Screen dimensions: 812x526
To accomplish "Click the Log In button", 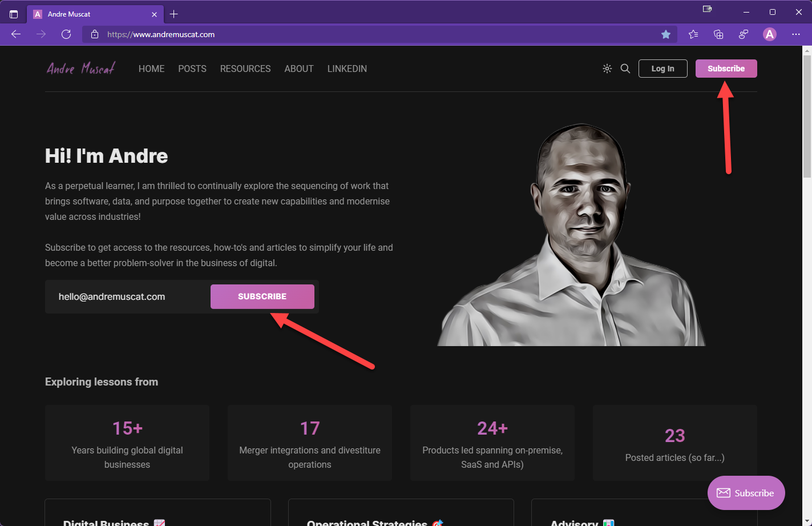I will pos(662,68).
